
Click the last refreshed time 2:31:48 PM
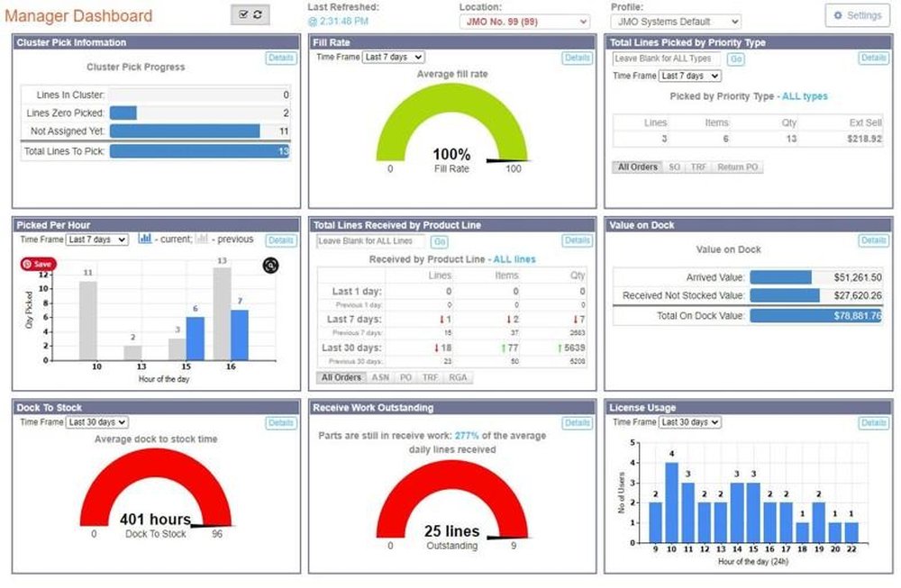click(x=338, y=22)
